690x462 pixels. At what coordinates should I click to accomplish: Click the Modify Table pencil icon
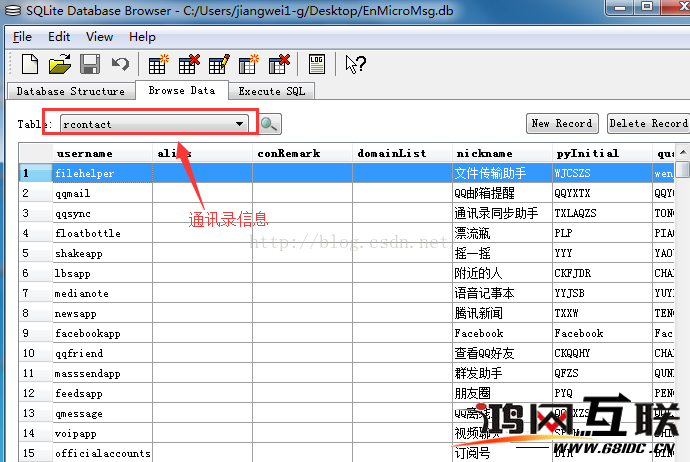[x=219, y=65]
